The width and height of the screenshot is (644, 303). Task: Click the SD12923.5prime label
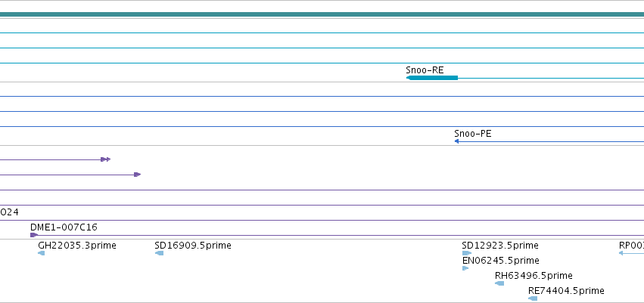pos(500,246)
